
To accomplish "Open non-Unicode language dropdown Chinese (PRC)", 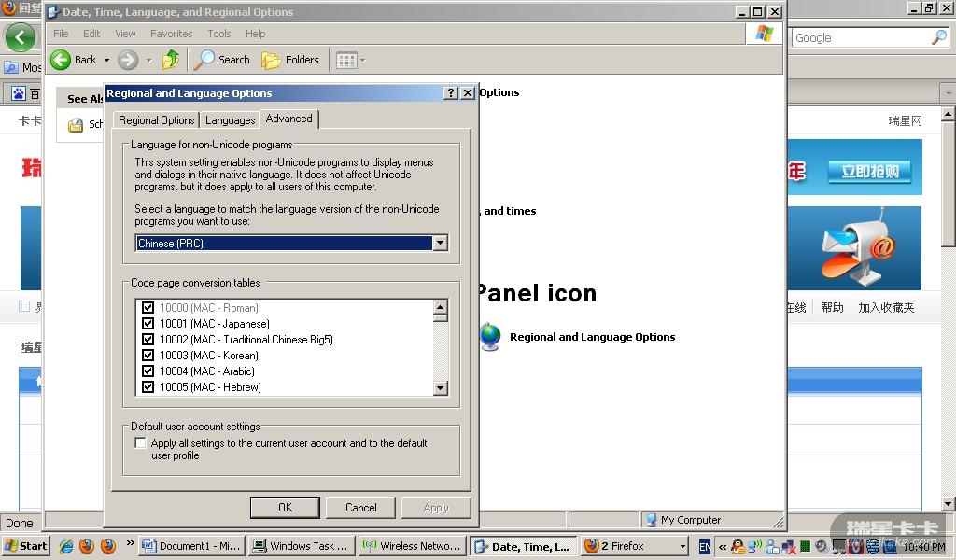I will point(292,244).
